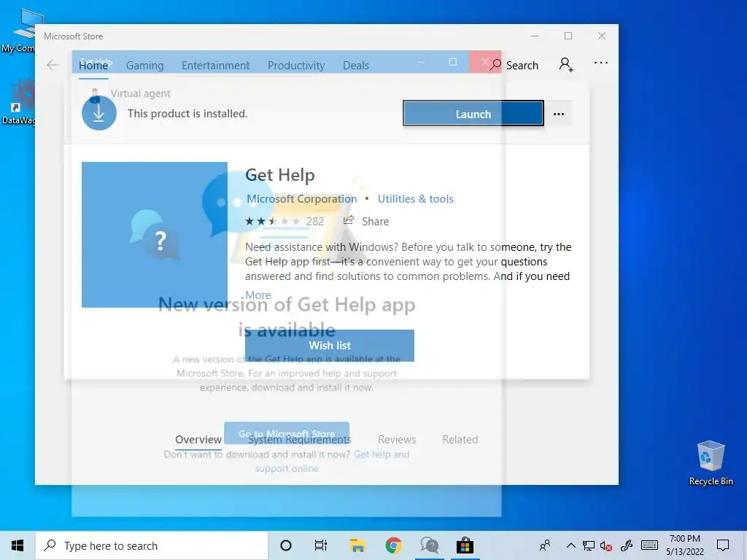Image resolution: width=747 pixels, height=560 pixels.
Task: Open People icon in system tray
Action: pos(545,545)
